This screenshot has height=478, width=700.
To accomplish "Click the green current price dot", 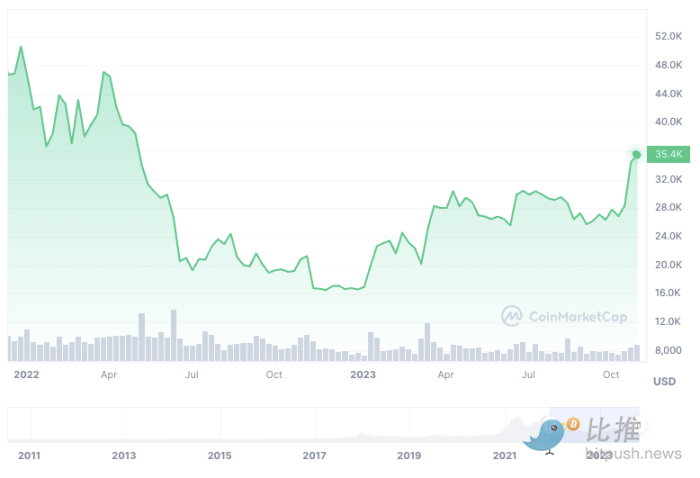I will click(637, 154).
